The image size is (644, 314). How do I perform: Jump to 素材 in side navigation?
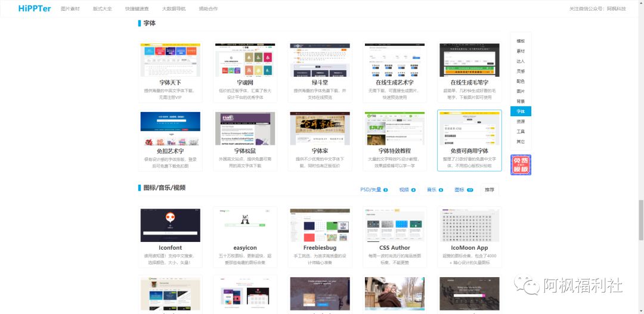click(x=521, y=51)
